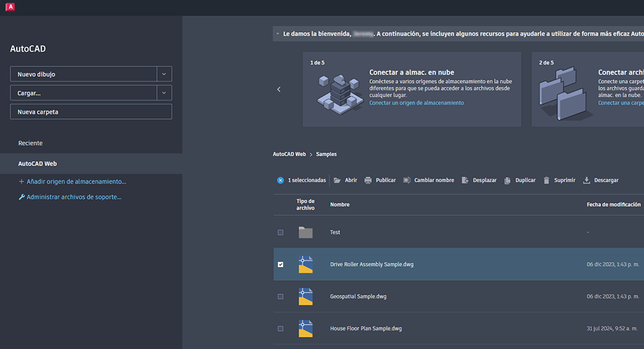The height and width of the screenshot is (349, 644).
Task: Collapse the welcome banner triangle
Action: tap(278, 33)
